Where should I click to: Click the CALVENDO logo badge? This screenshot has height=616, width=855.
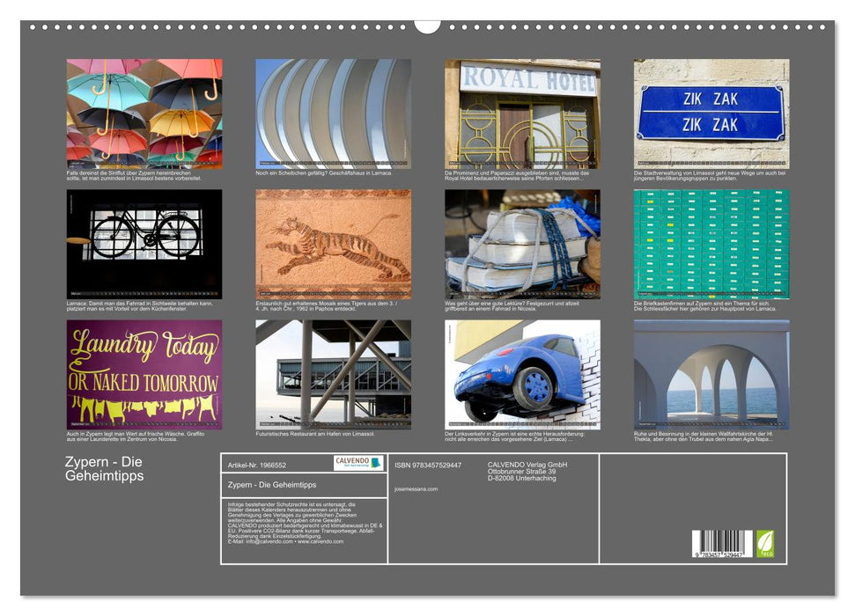[x=358, y=463]
